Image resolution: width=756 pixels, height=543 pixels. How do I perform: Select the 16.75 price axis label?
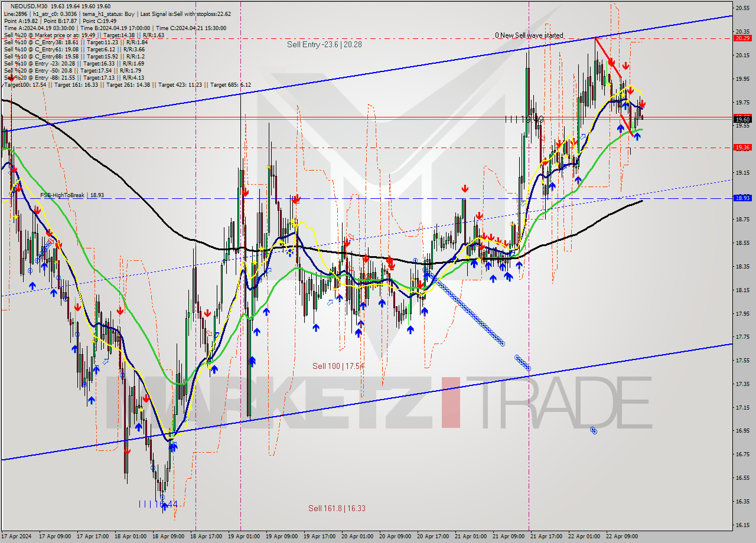pos(742,454)
